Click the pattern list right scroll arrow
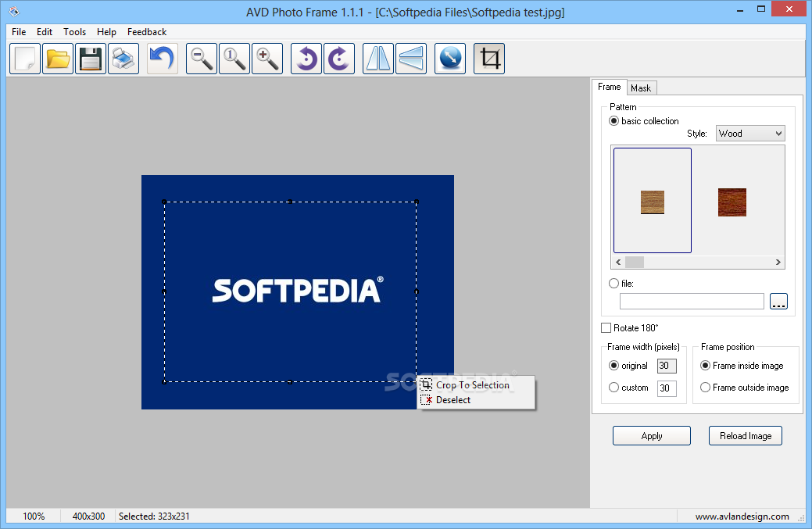 click(778, 263)
